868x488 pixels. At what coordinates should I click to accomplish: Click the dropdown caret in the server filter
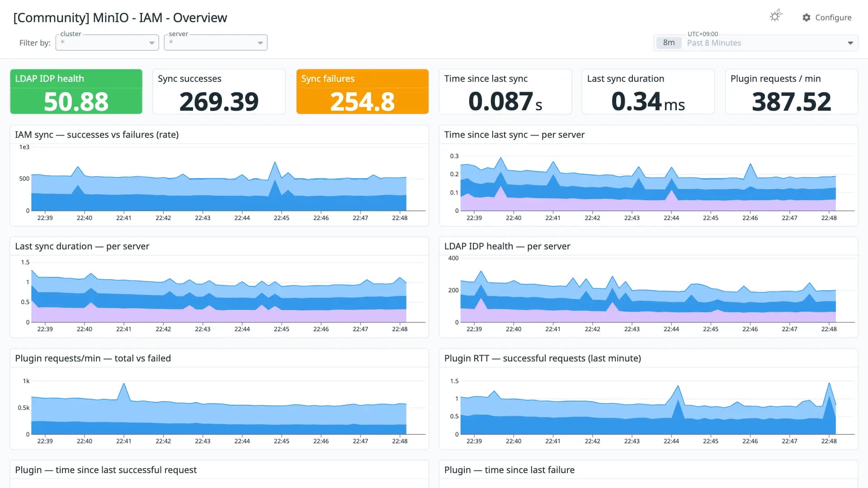(260, 43)
